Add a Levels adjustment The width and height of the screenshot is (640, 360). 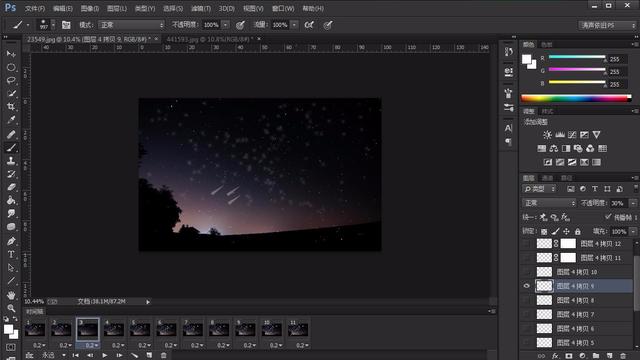[560, 135]
